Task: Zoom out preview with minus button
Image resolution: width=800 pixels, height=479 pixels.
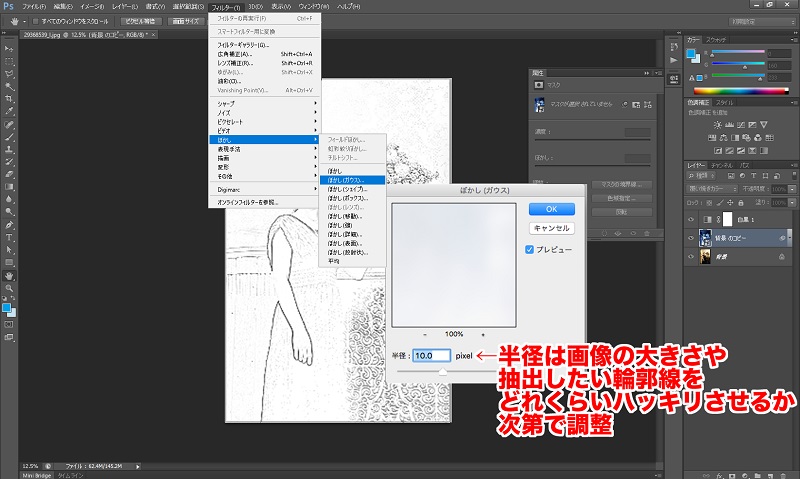Action: click(425, 335)
